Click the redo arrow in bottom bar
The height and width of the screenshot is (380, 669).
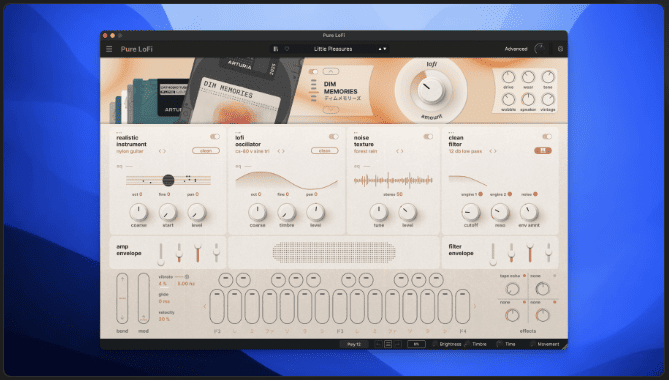(397, 344)
